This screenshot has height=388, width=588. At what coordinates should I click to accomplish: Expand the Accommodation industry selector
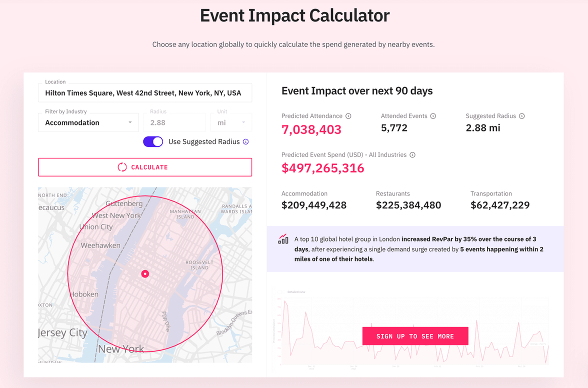tap(88, 122)
